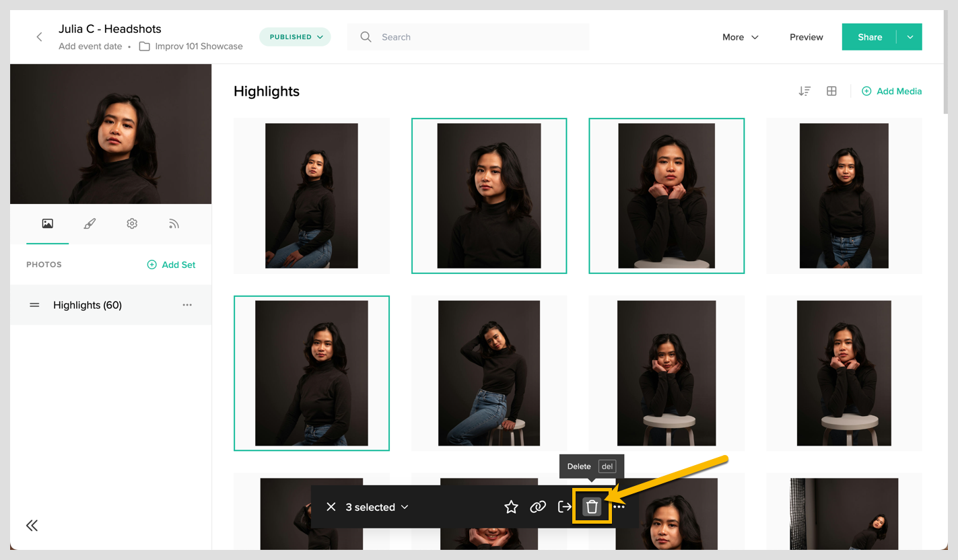Image resolution: width=958 pixels, height=560 pixels.
Task: Click the collection title Julia C - Headshots
Action: tap(110, 29)
